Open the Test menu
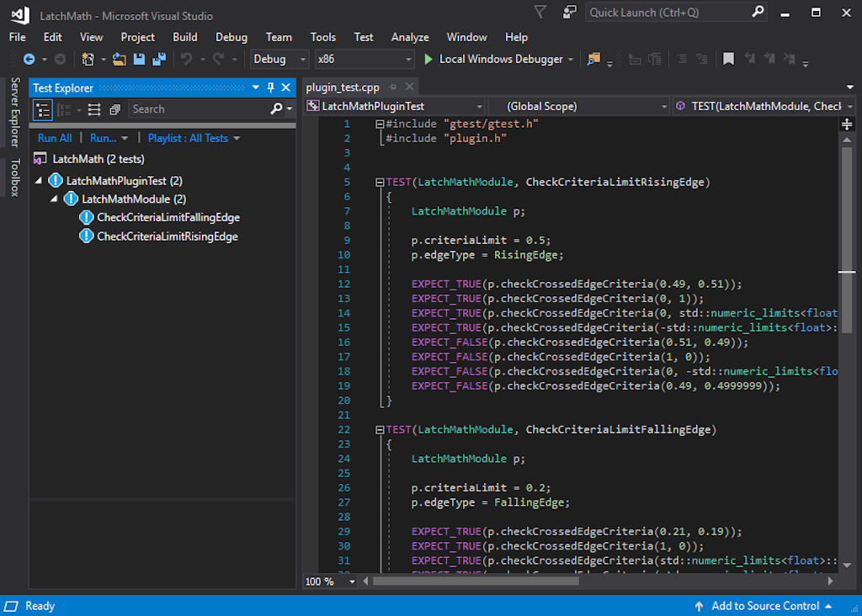Image resolution: width=862 pixels, height=616 pixels. (364, 37)
